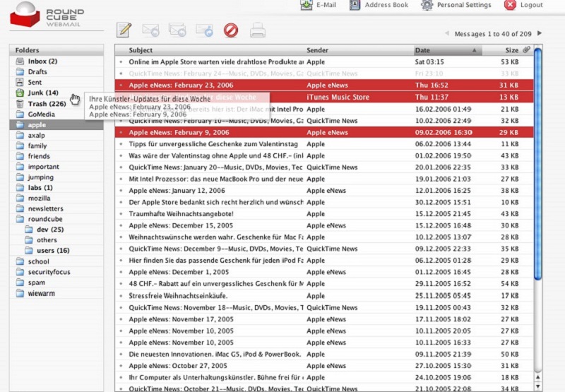Screen dimensions: 565x392
Task: Go to previous page of messages
Action: click(446, 33)
